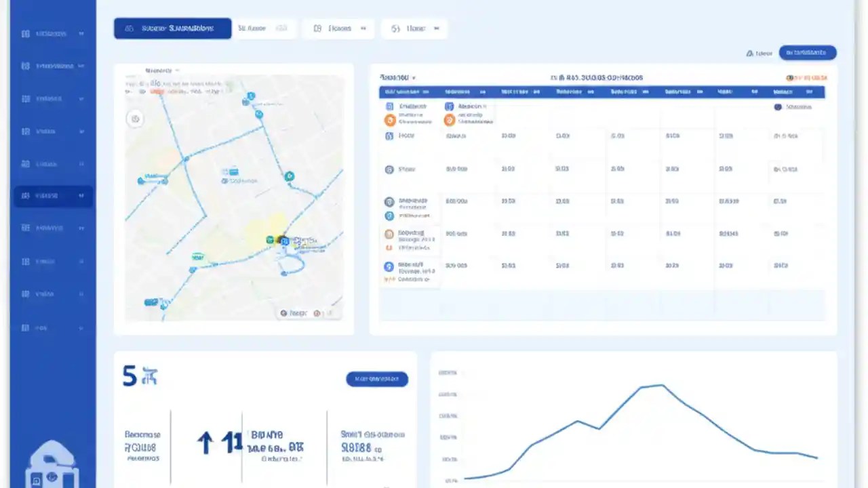
Task: Select the alert icon above the export button
Action: click(749, 52)
